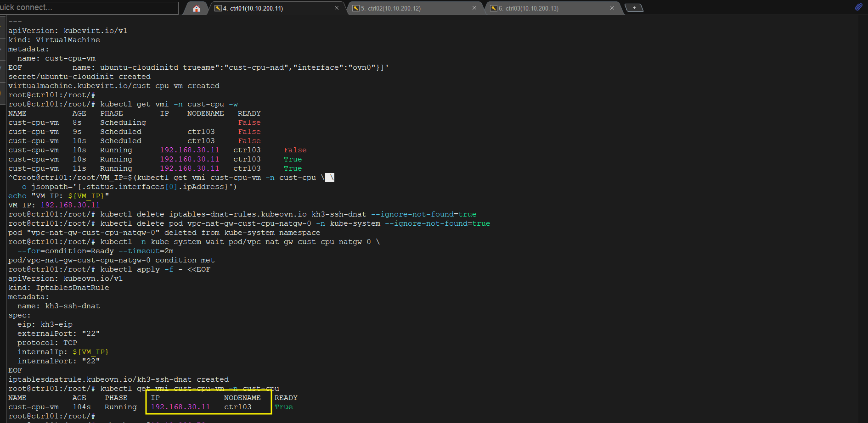Close the ctrl02(10.10.200.12) tab
Viewport: 868px width, 423px height.
[474, 8]
